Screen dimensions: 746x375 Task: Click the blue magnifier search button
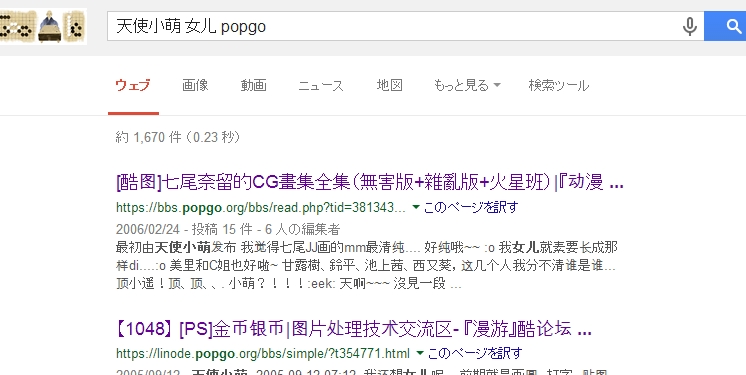coord(725,26)
